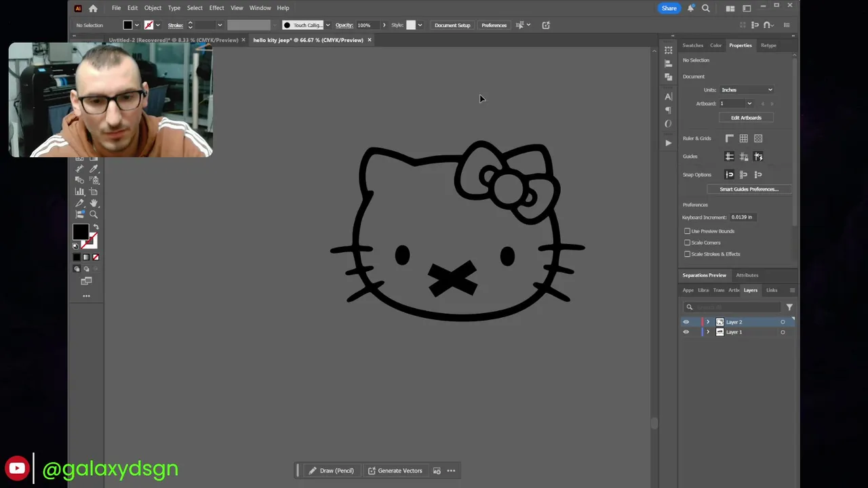
Task: Select the Column Graph tool
Action: [79, 191]
